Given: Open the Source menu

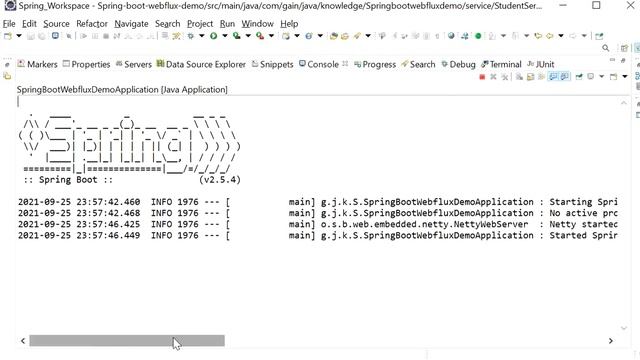Looking at the screenshot, I should click(x=56, y=24).
